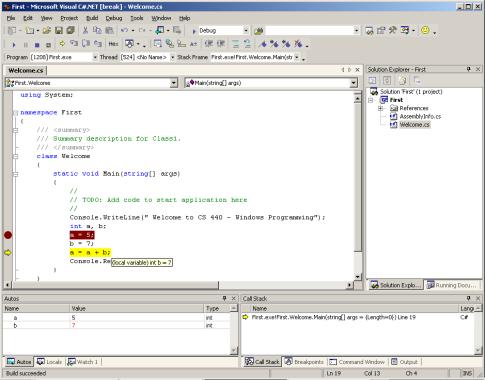Click the Save All icon
This screenshot has width=485, height=380.
[x=70, y=31]
